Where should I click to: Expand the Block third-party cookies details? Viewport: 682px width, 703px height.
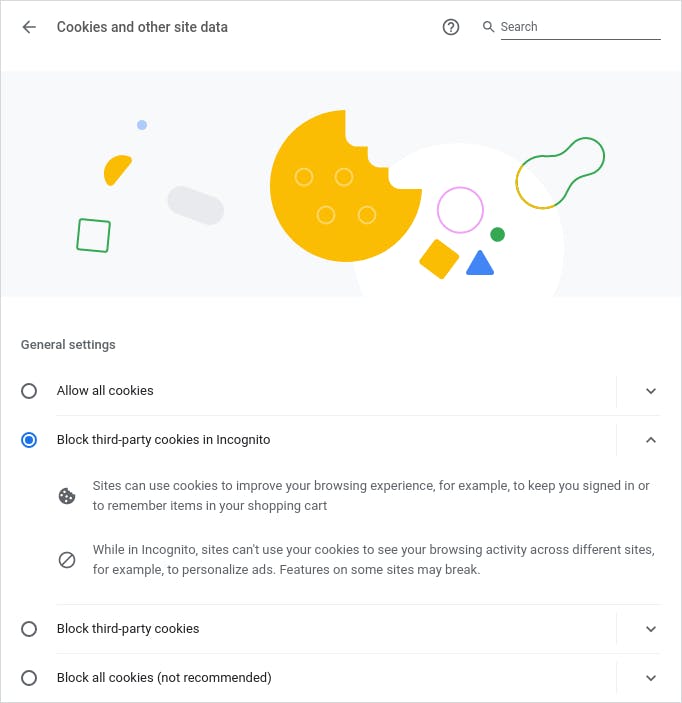651,629
